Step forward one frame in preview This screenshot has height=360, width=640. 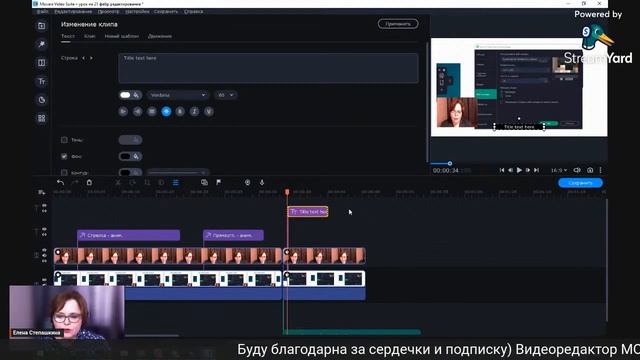click(x=528, y=170)
